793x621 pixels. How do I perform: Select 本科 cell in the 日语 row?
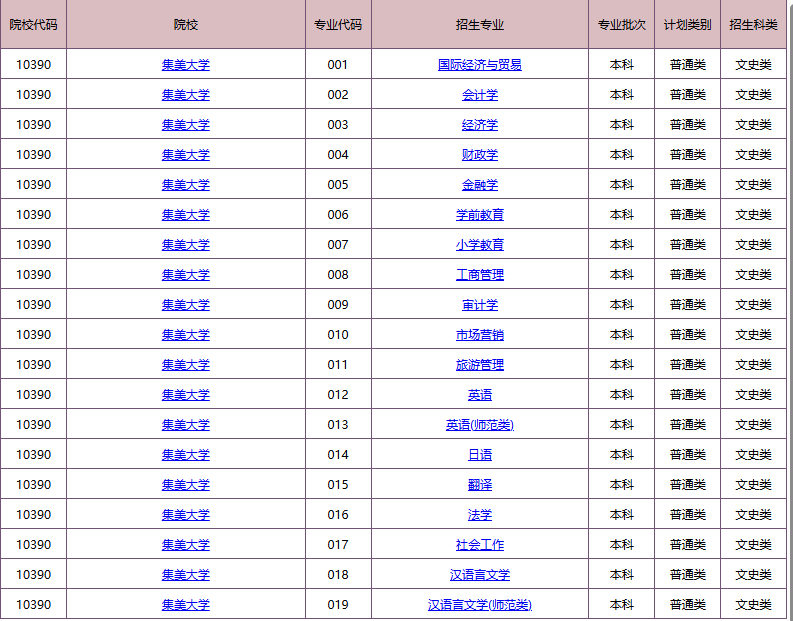coord(622,455)
